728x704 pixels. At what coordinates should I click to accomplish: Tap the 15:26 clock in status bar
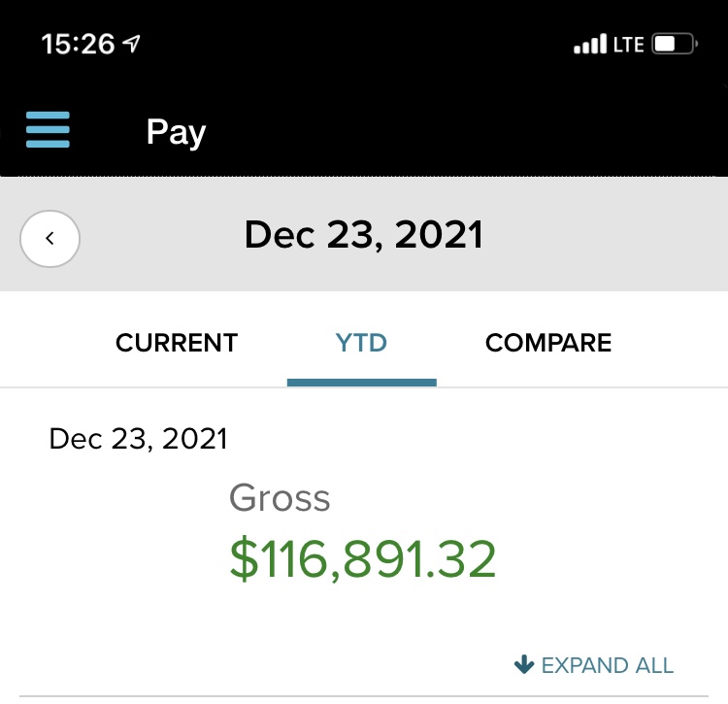pyautogui.click(x=78, y=44)
